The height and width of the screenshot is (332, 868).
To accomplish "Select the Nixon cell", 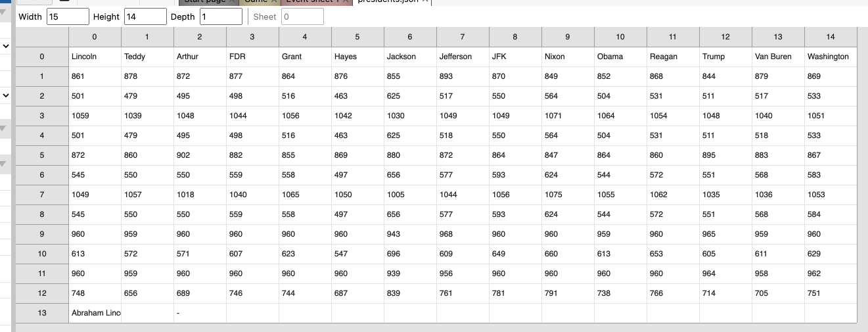I will coord(568,57).
